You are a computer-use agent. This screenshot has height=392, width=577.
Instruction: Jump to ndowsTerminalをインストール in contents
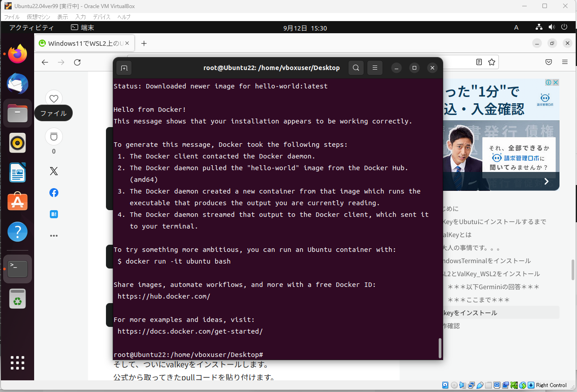click(x=487, y=261)
